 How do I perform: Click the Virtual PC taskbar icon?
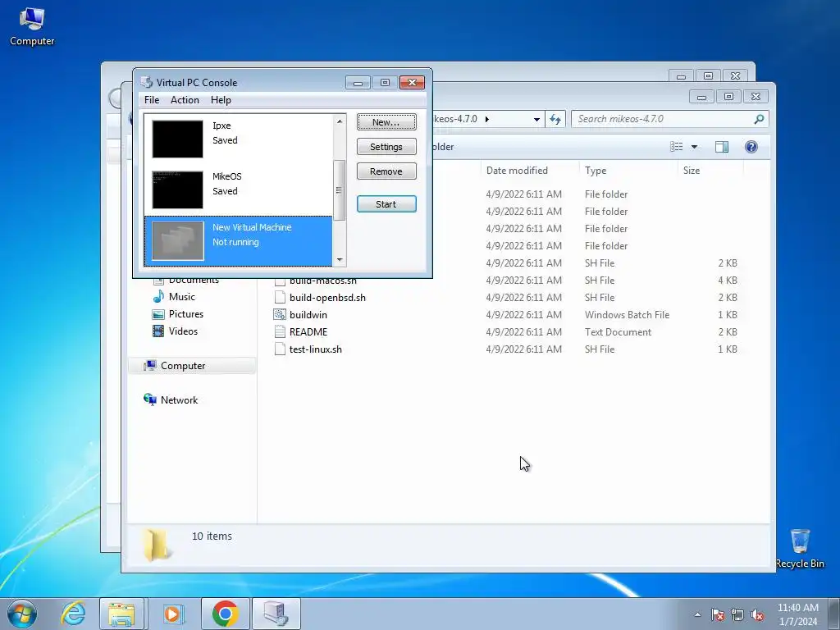pos(276,614)
